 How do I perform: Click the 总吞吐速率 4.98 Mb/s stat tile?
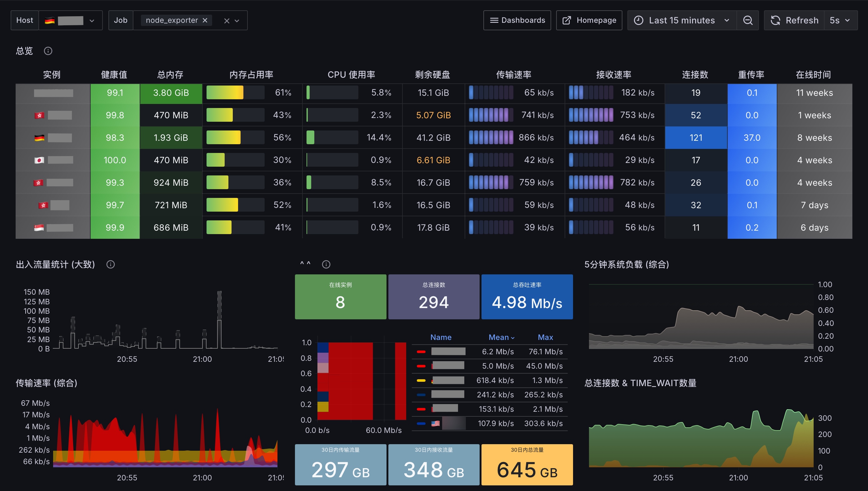click(527, 297)
